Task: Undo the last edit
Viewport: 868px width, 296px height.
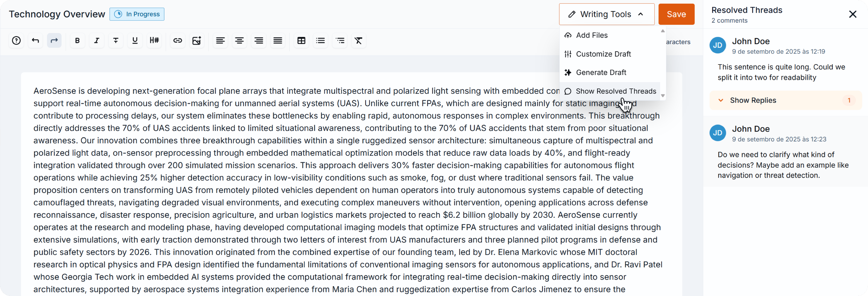Action: point(35,40)
